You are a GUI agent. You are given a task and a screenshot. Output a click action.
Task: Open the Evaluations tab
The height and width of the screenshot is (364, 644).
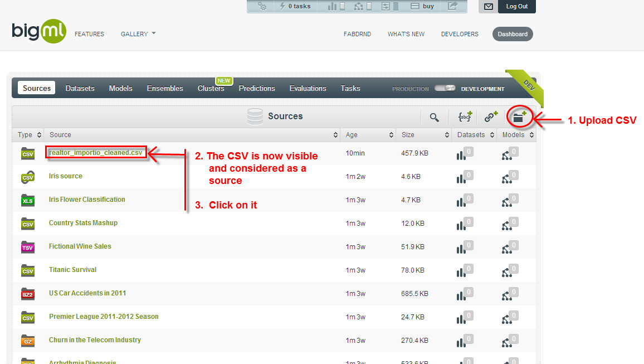tap(308, 88)
